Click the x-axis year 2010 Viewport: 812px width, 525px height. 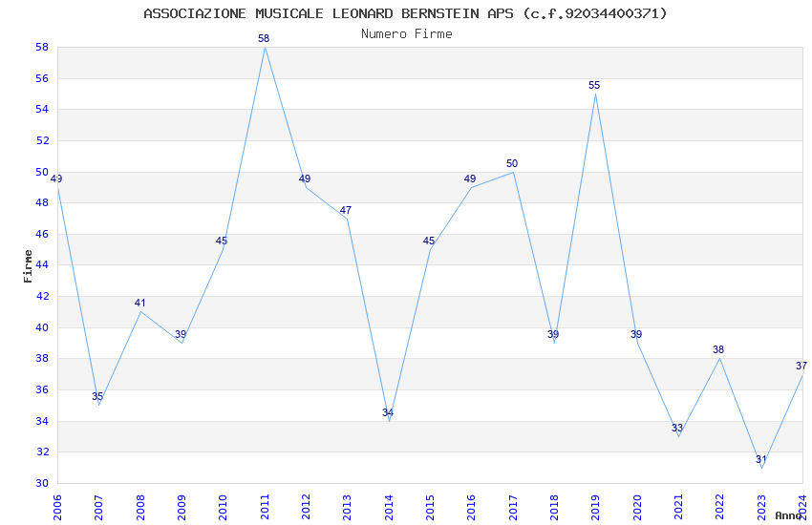pos(224,507)
